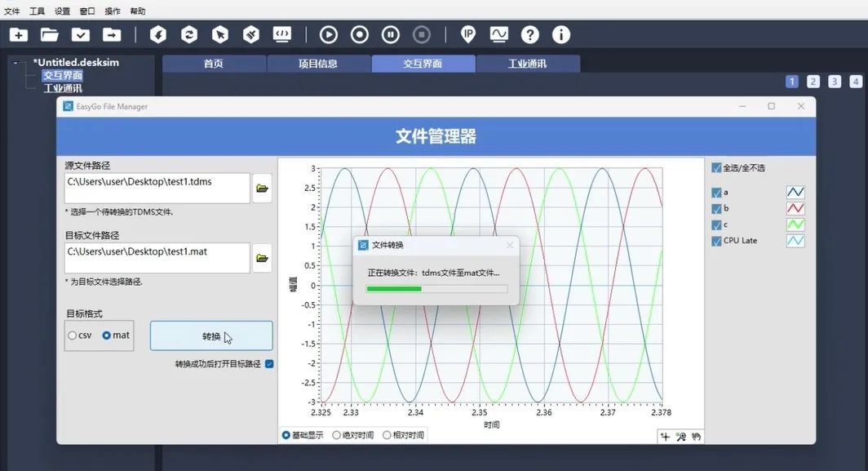Click the target path test1.mat field
Viewport: 868px width, 471px height.
pos(157,258)
